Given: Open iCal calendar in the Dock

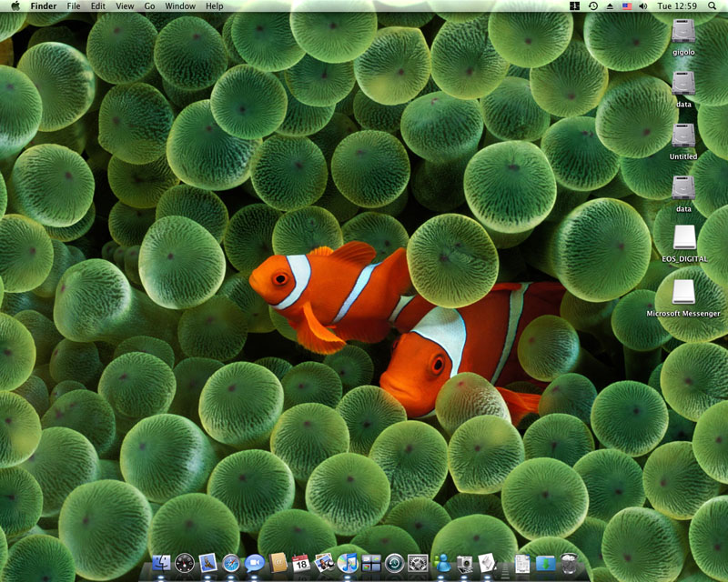Looking at the screenshot, I should [x=301, y=563].
